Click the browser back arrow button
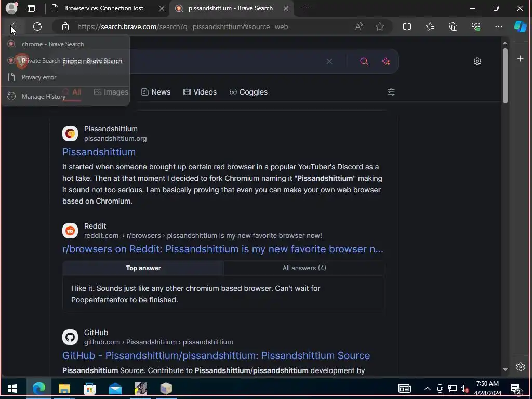 (14, 26)
